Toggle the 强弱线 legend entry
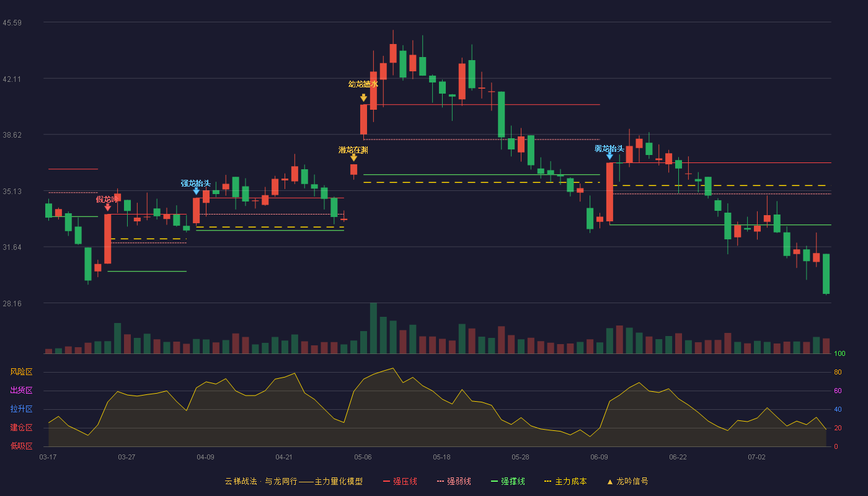Image resolution: width=868 pixels, height=496 pixels. (454, 481)
